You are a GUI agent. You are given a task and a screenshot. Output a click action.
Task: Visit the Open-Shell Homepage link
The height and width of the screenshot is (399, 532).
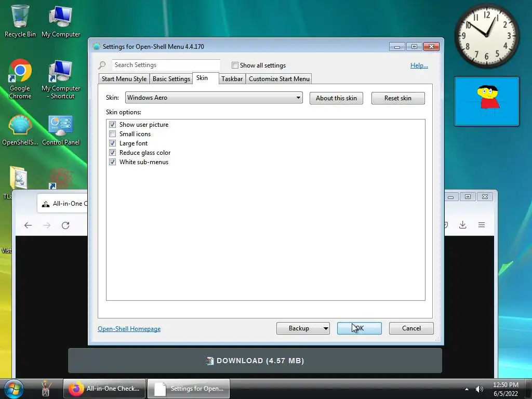(129, 329)
